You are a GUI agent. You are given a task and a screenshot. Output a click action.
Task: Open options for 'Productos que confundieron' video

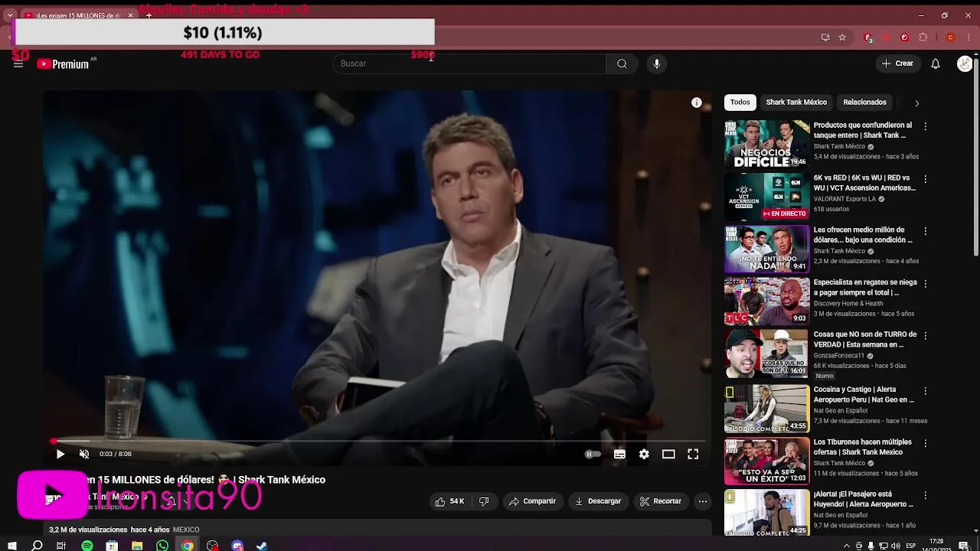(x=925, y=126)
